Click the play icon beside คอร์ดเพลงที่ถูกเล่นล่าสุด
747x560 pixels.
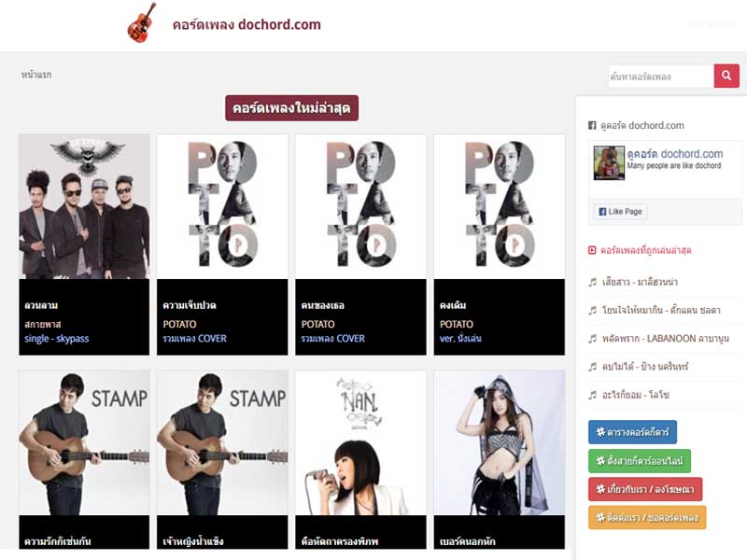pos(592,250)
